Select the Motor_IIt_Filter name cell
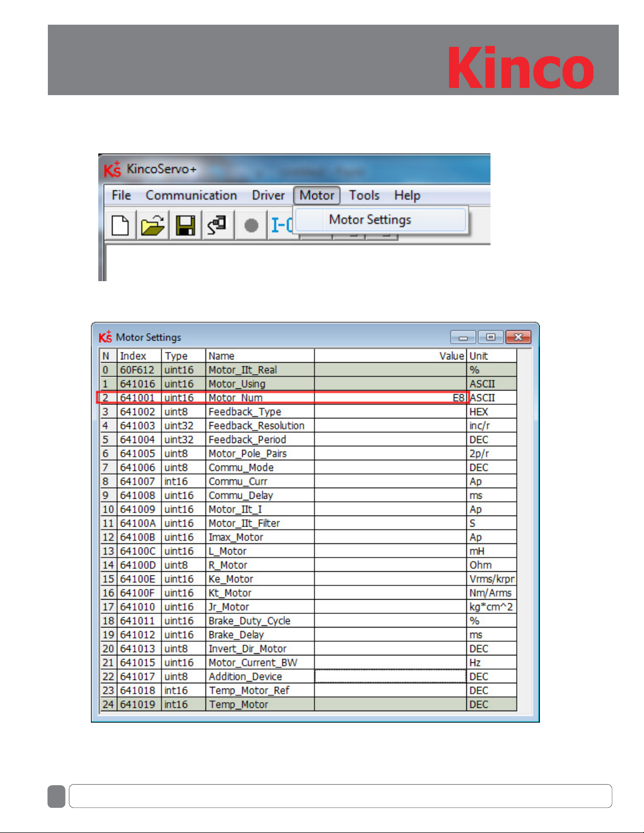Image resolution: width=644 pixels, height=833 pixels. coord(260,523)
